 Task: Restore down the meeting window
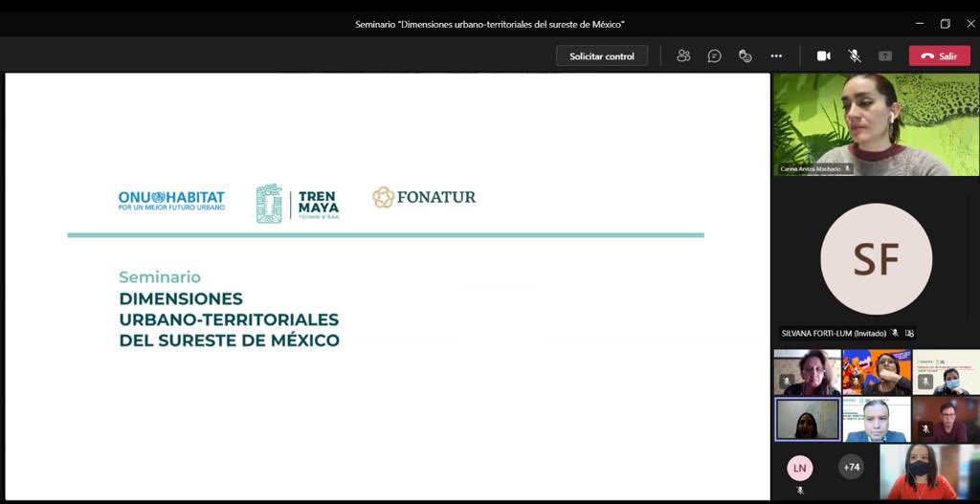pyautogui.click(x=945, y=24)
